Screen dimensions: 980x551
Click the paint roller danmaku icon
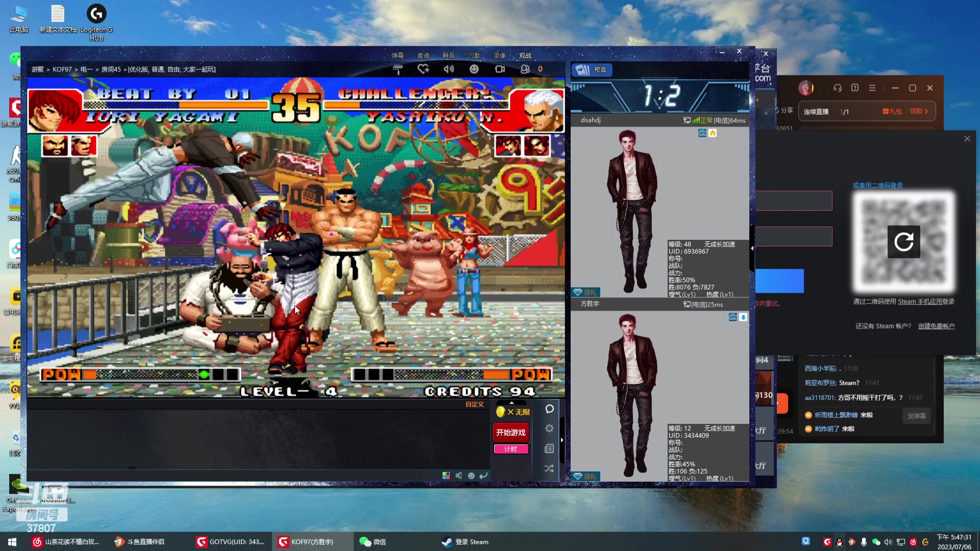click(398, 69)
